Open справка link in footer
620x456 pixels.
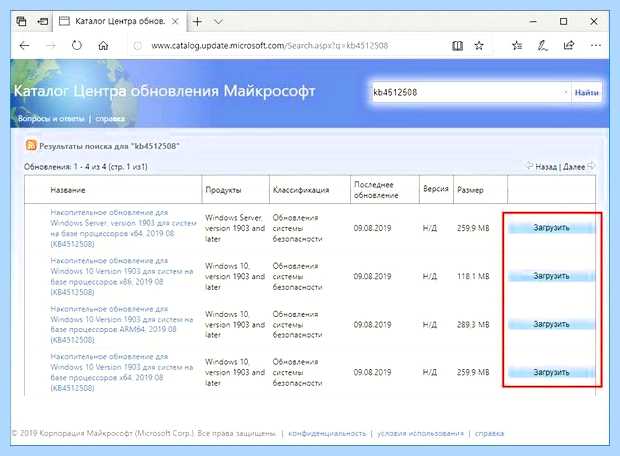(x=489, y=433)
